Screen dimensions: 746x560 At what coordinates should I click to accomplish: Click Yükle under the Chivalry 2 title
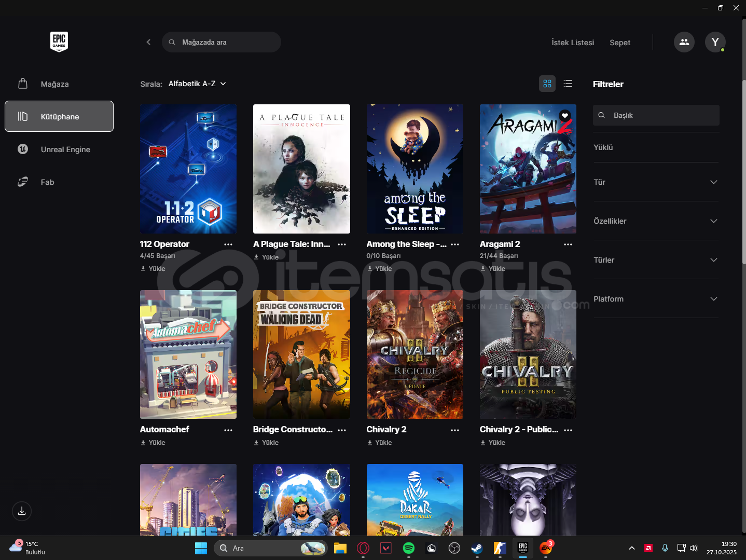tap(380, 443)
